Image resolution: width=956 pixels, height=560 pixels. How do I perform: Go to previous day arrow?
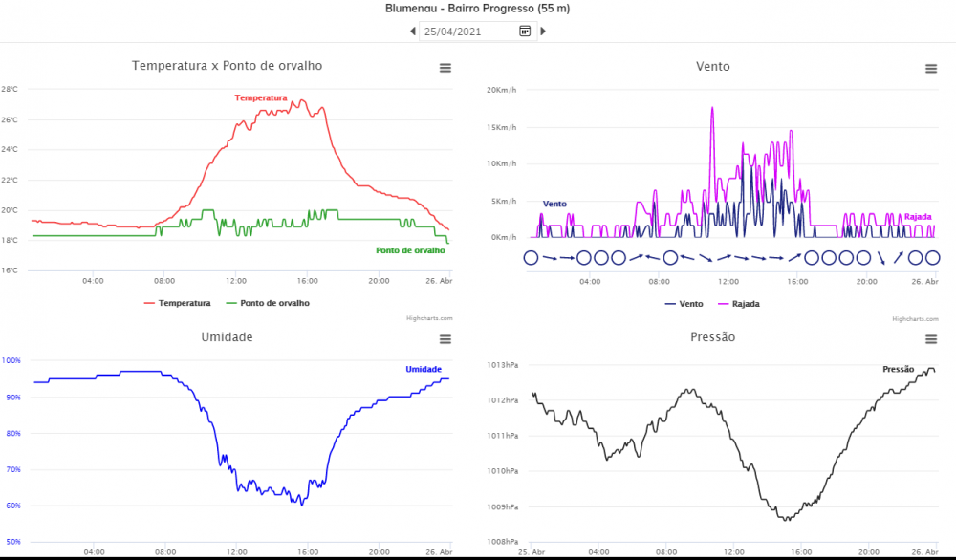pos(413,32)
